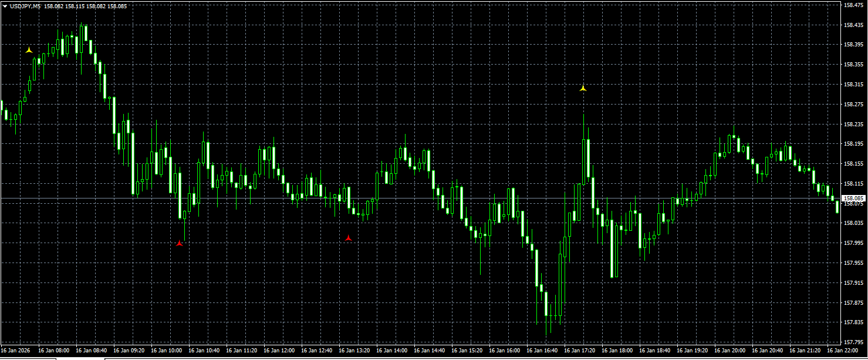This screenshot has height=360, width=868.
Task: Click the current price label 158.085
Action: pos(855,198)
